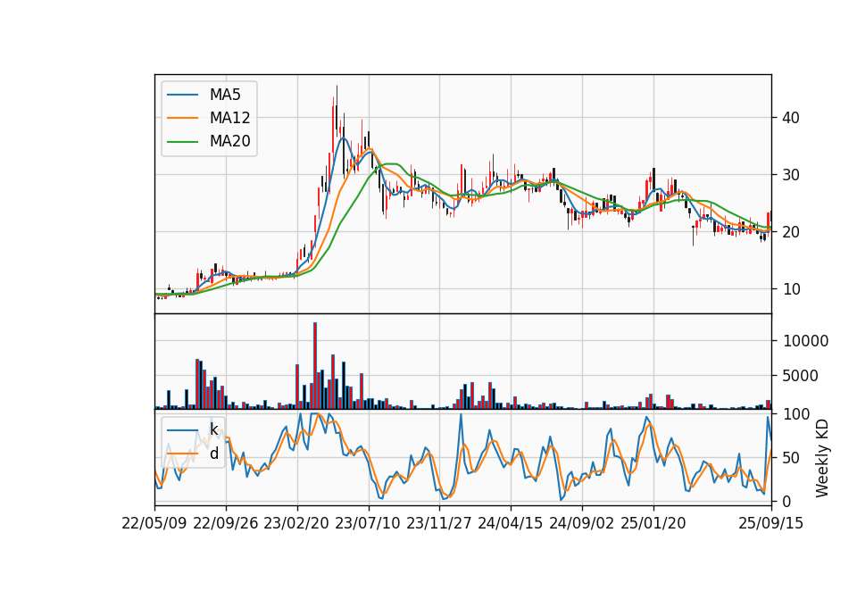857x616 pixels.
Task: Click the green MA20 legend line sample
Action: [x=182, y=141]
